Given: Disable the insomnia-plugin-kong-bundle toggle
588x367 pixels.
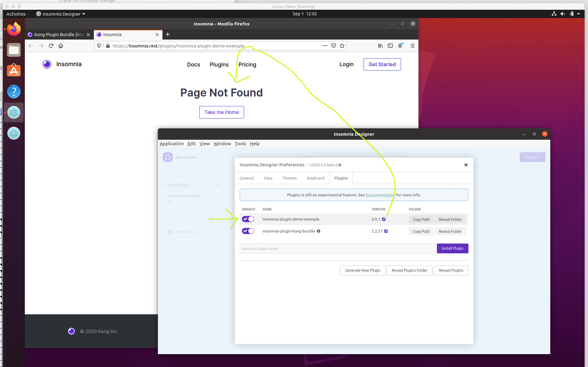Looking at the screenshot, I should click(248, 231).
